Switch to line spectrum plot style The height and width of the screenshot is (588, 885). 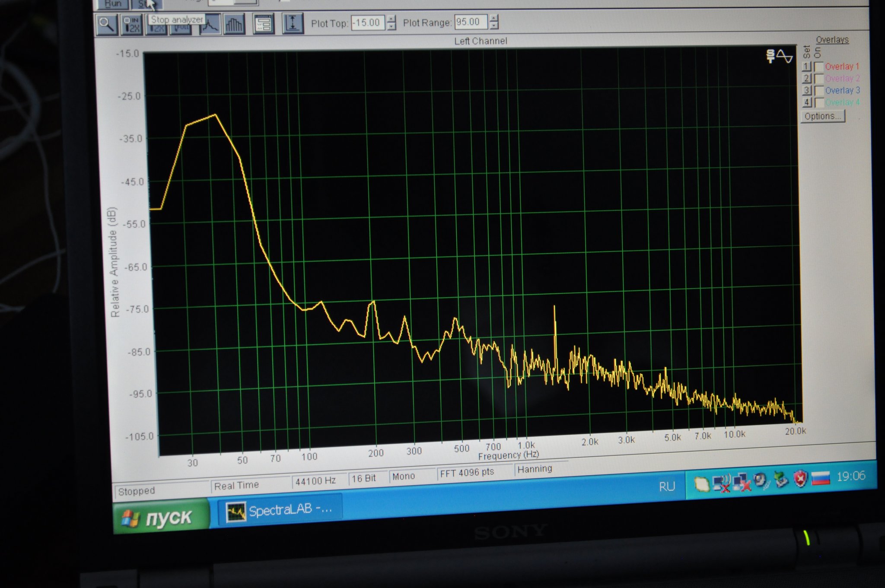click(210, 25)
